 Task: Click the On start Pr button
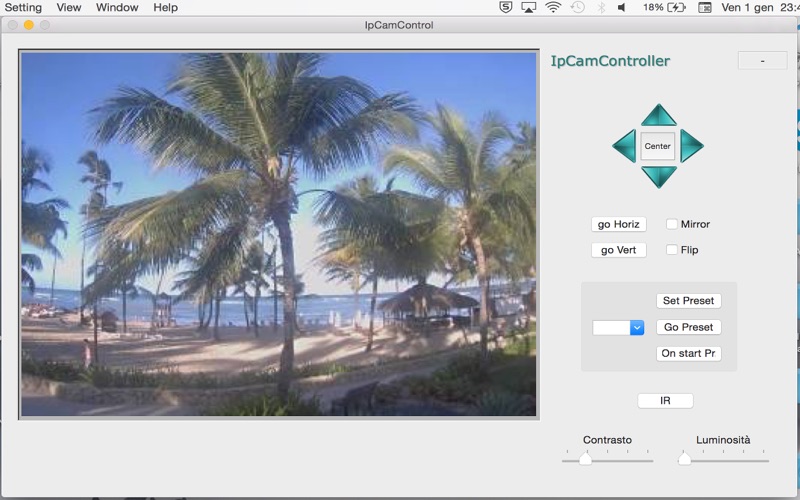688,353
